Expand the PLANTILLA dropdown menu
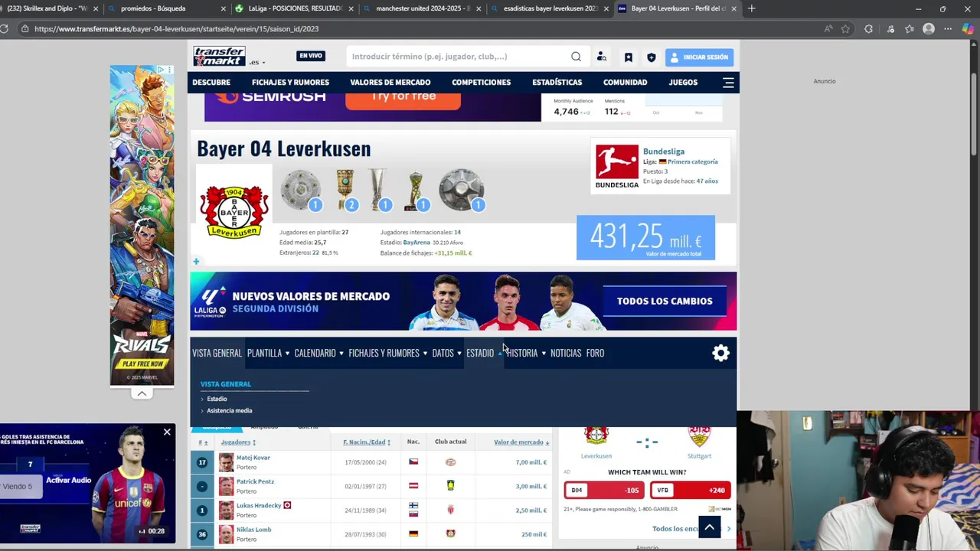 pyautogui.click(x=268, y=353)
